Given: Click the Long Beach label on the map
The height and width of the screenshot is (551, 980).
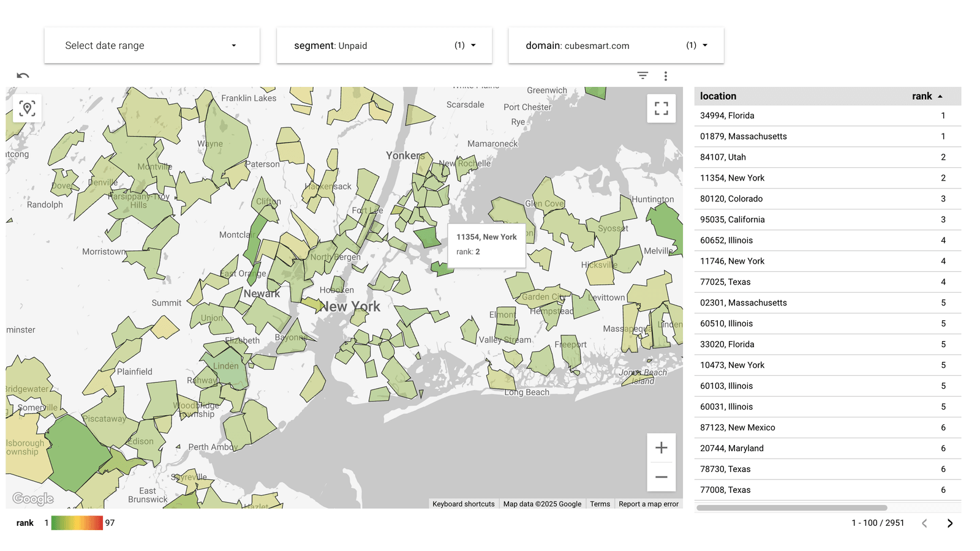Looking at the screenshot, I should 527,392.
